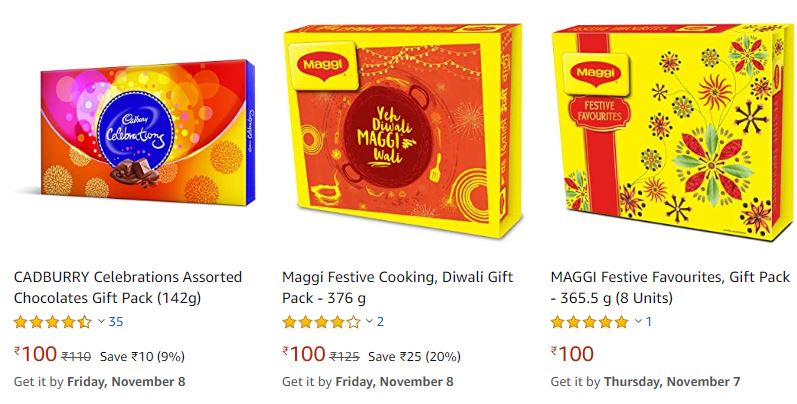
Task: Open CADBURRY Celebrations Assorted Chocolates title
Action: (128, 288)
